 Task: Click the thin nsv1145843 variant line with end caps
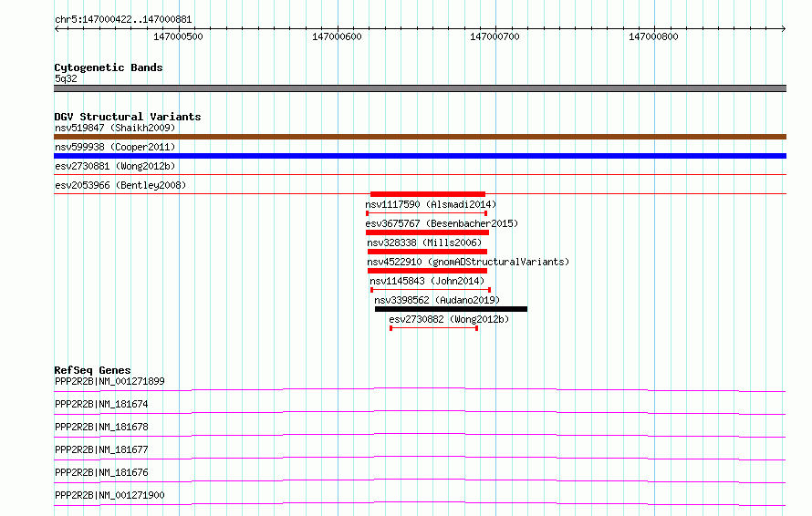tap(431, 290)
